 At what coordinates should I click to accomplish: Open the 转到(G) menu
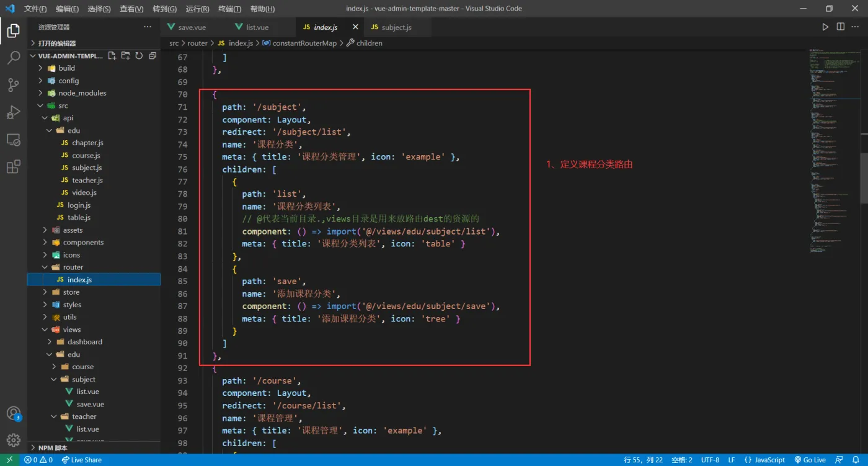(x=164, y=9)
